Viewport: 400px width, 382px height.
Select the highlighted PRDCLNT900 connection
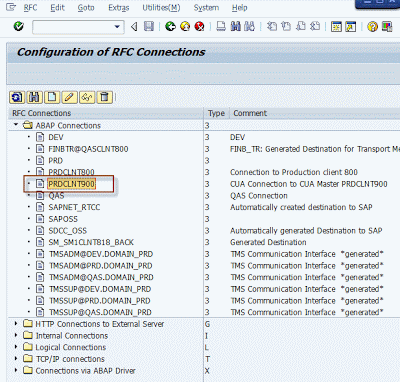click(71, 184)
